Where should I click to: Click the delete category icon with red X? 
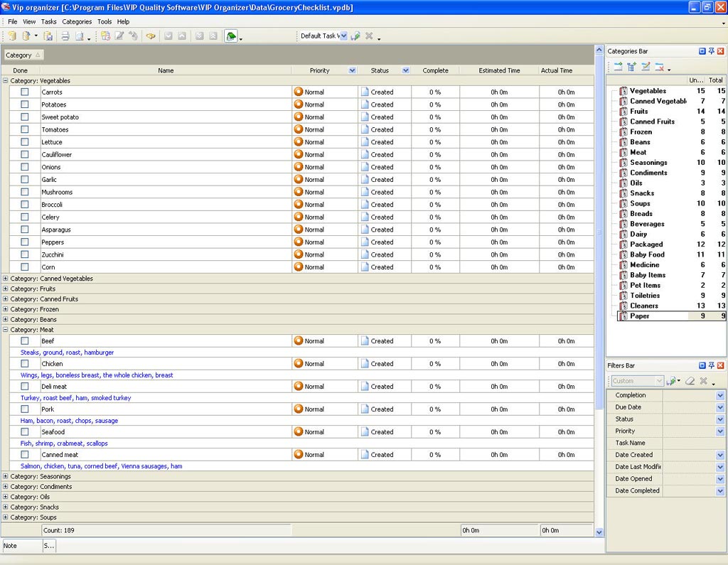point(660,67)
